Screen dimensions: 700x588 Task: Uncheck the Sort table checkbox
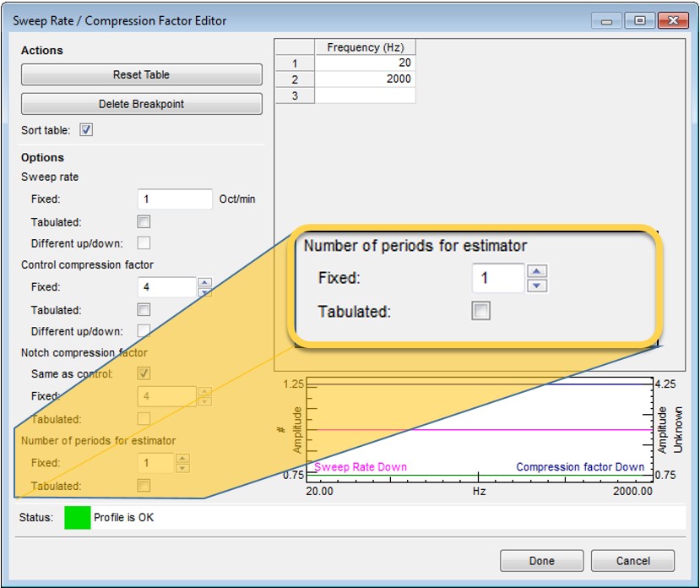[86, 130]
